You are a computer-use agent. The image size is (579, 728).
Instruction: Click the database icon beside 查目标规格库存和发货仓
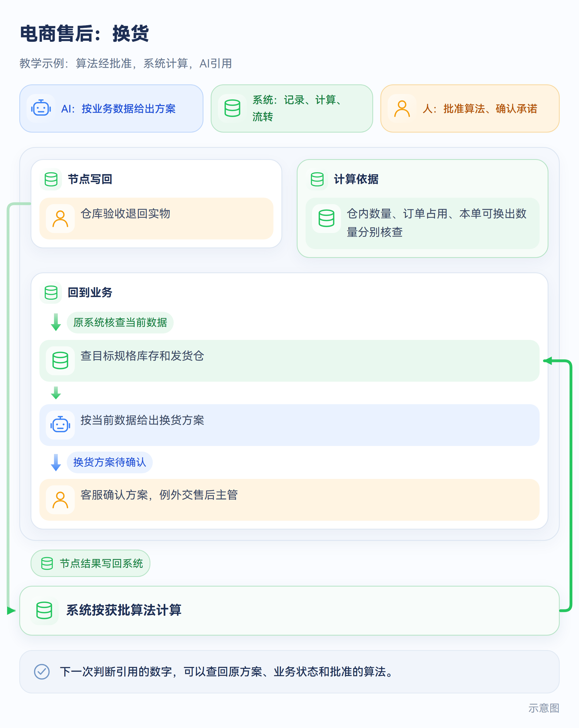pos(60,361)
